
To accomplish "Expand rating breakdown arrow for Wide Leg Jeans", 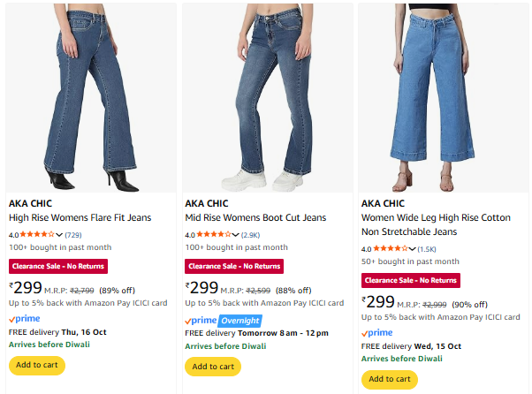I will pos(413,250).
